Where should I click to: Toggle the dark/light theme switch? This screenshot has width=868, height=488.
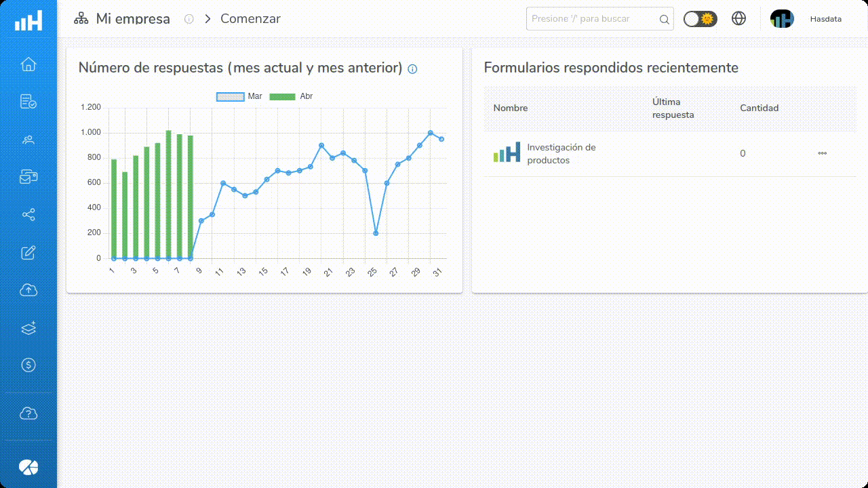[700, 19]
